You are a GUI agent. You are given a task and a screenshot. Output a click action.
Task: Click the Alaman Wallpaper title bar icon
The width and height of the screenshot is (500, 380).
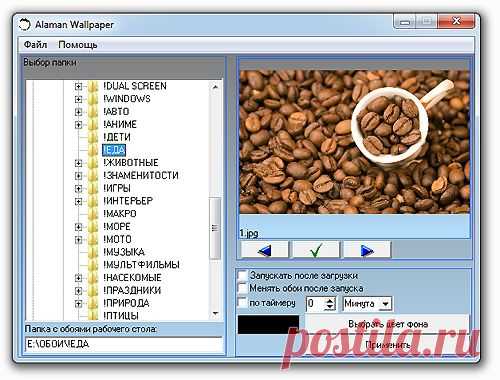click(25, 25)
